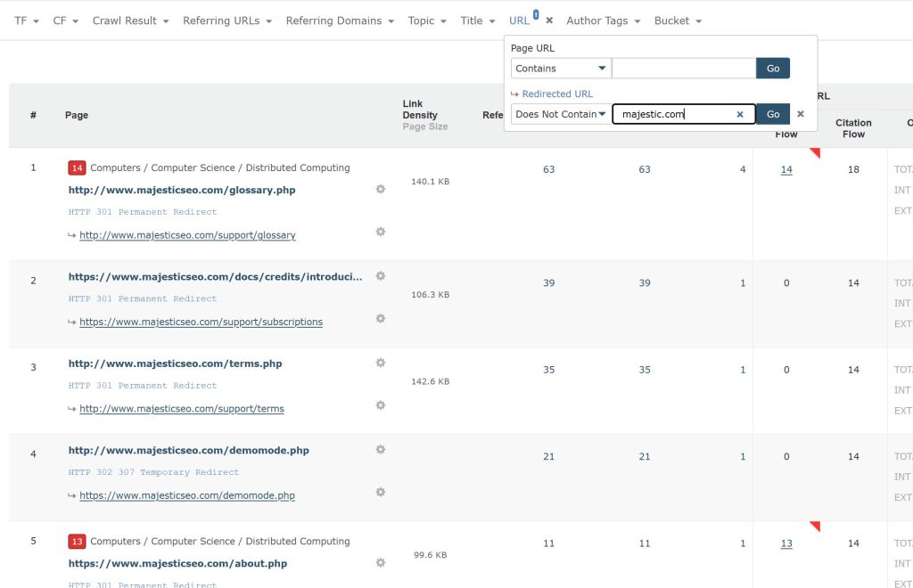Open gear options for glossary.php URL
Image resolution: width=913 pixels, height=588 pixels.
pyautogui.click(x=380, y=189)
